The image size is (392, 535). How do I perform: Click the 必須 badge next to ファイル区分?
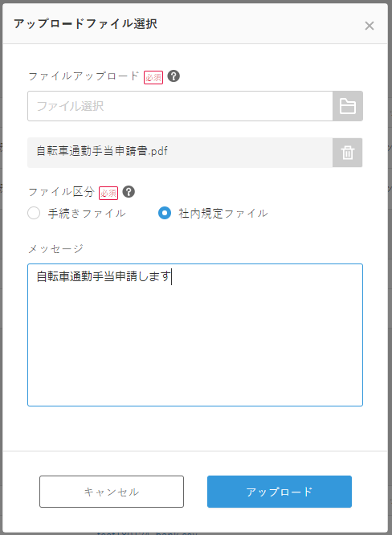(108, 193)
